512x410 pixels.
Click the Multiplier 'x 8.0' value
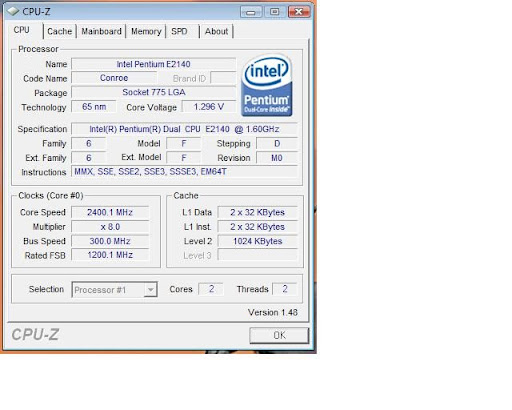coord(110,227)
